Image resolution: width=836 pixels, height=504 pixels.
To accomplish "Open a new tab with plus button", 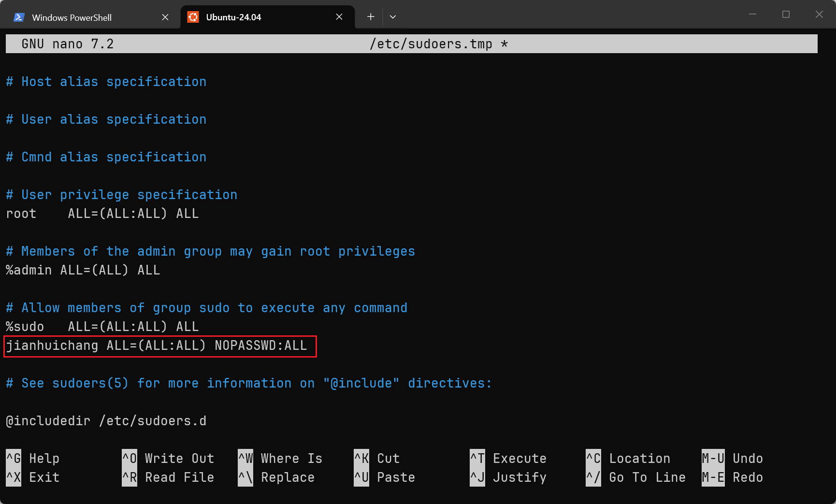I will click(x=371, y=17).
